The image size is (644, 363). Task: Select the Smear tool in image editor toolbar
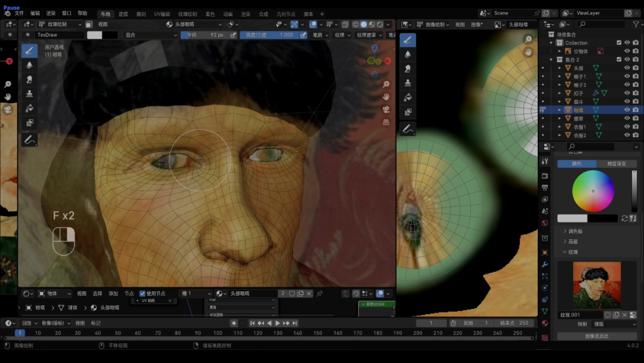coord(407,69)
